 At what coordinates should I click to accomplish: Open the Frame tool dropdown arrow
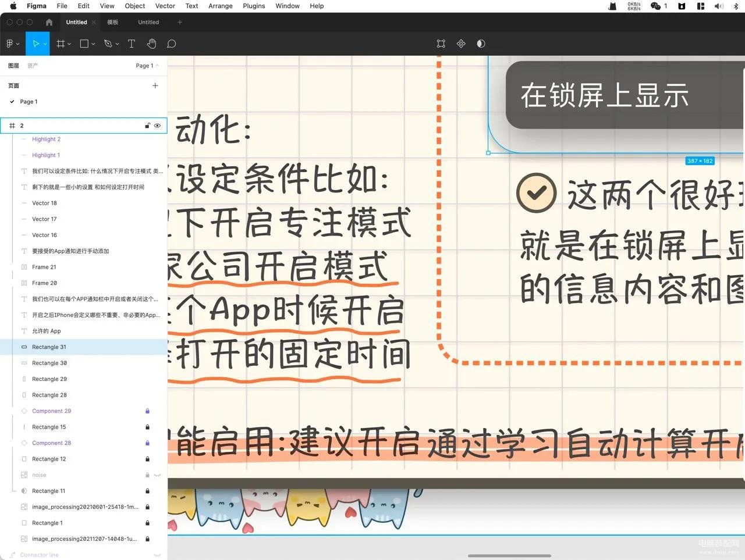pyautogui.click(x=69, y=44)
